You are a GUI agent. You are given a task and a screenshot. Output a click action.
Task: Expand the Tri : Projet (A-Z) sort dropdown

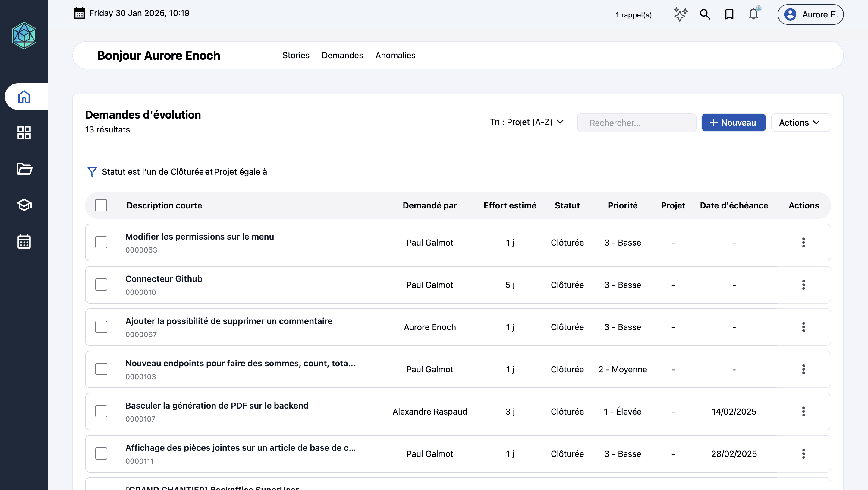point(527,122)
